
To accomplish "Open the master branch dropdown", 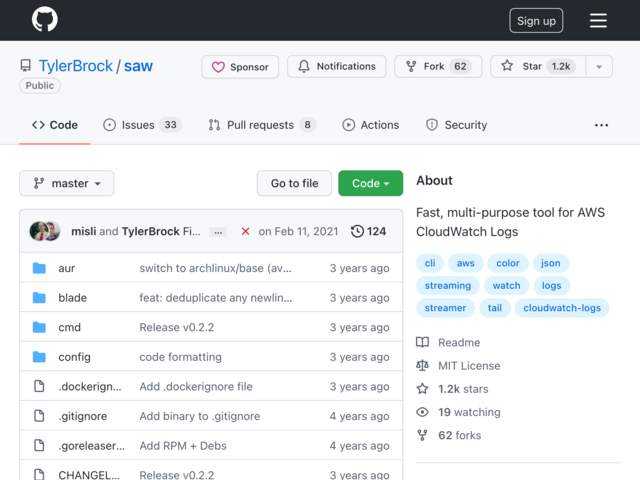I will 67,183.
